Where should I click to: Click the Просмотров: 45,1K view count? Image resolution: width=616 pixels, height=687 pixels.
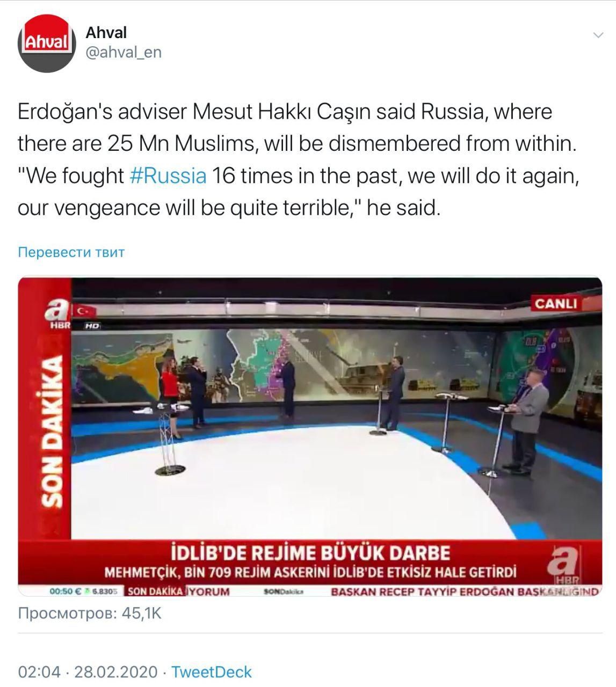click(x=90, y=613)
